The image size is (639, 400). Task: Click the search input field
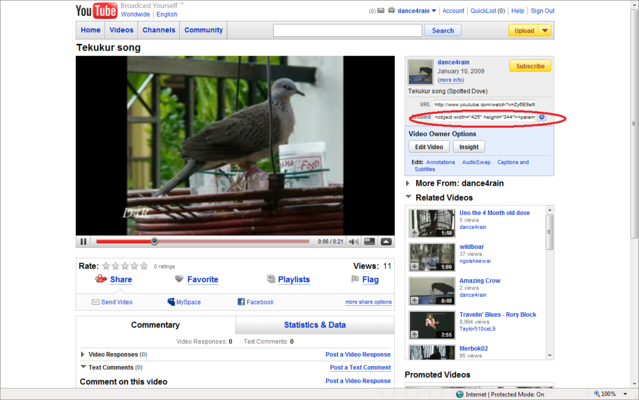pos(347,31)
